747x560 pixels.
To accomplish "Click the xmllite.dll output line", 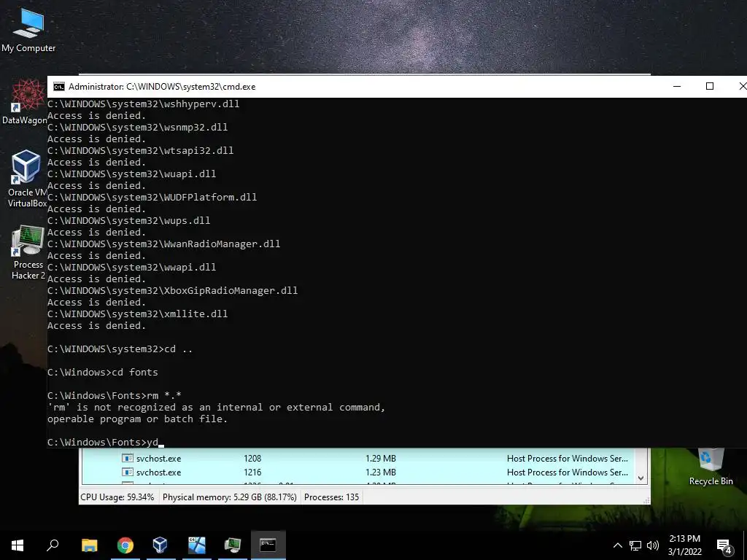I will tap(138, 314).
